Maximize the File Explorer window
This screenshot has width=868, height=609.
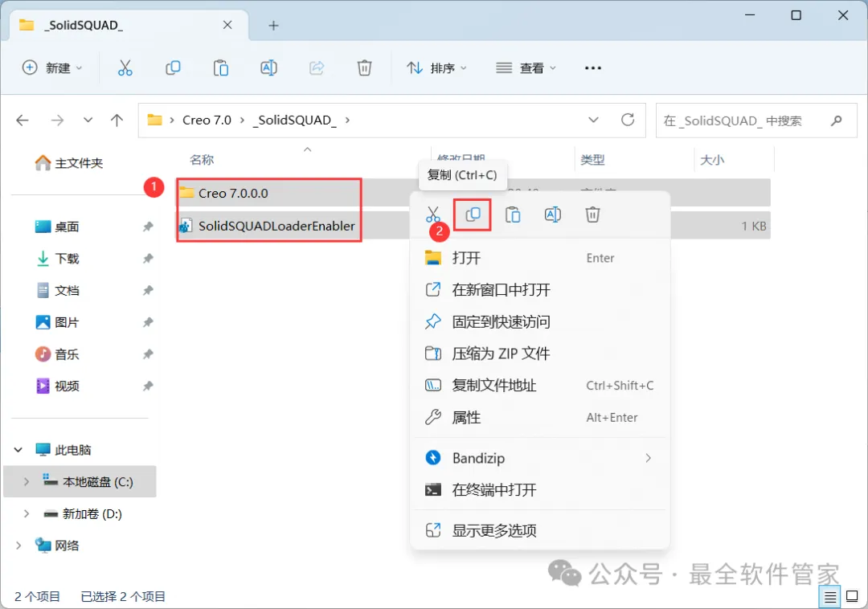click(796, 15)
